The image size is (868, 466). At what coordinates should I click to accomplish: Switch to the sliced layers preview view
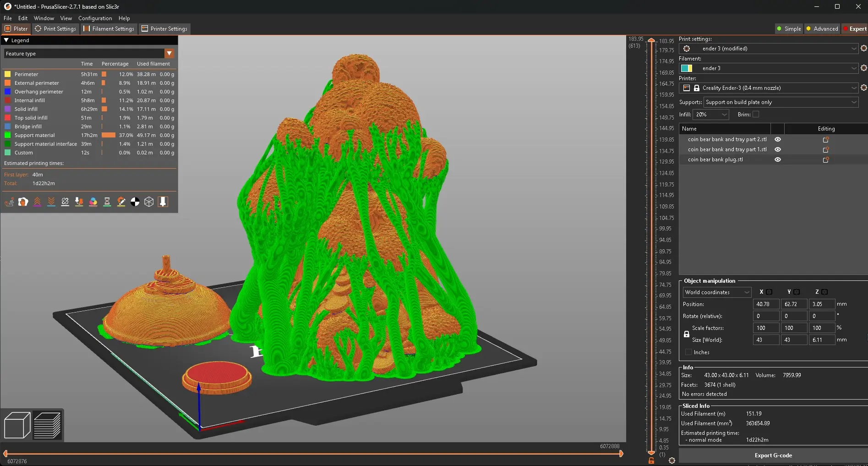[x=47, y=425]
